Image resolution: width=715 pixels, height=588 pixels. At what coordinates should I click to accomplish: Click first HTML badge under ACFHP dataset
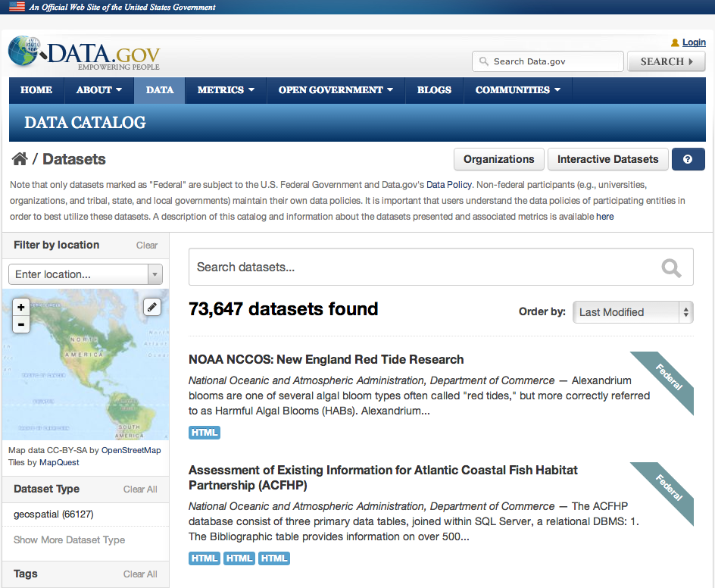[x=205, y=558]
